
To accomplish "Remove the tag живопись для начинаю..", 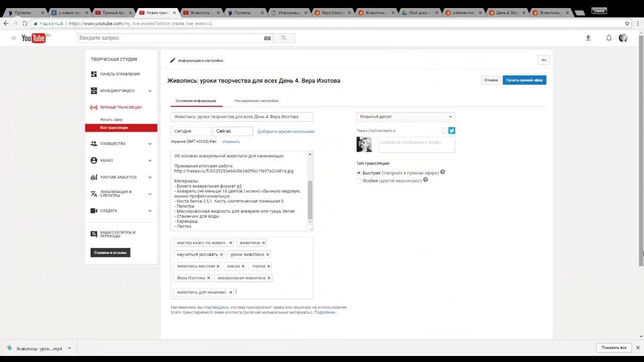I will 230,292.
